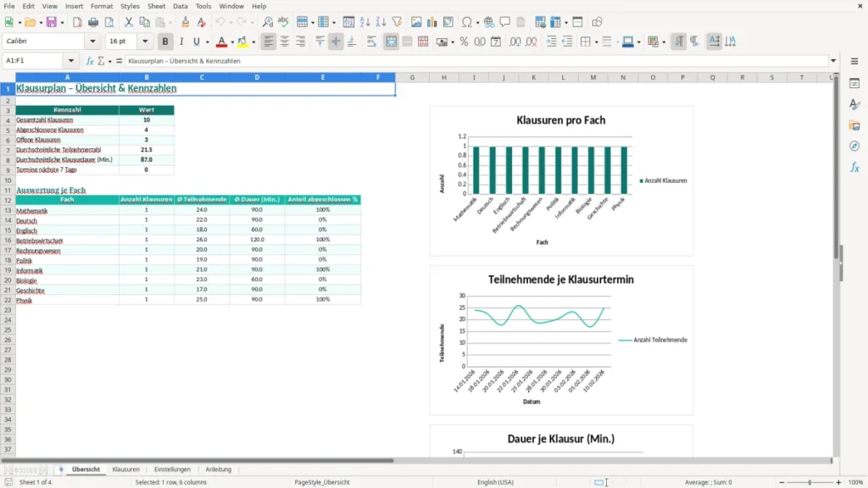Open sidebar Properties panel icon
This screenshot has width=868, height=488.
854,83
